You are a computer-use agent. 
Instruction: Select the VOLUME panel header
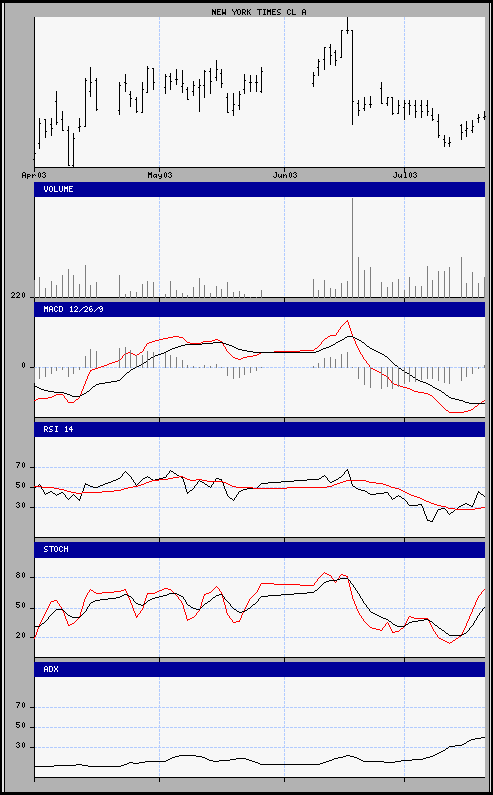[260, 189]
